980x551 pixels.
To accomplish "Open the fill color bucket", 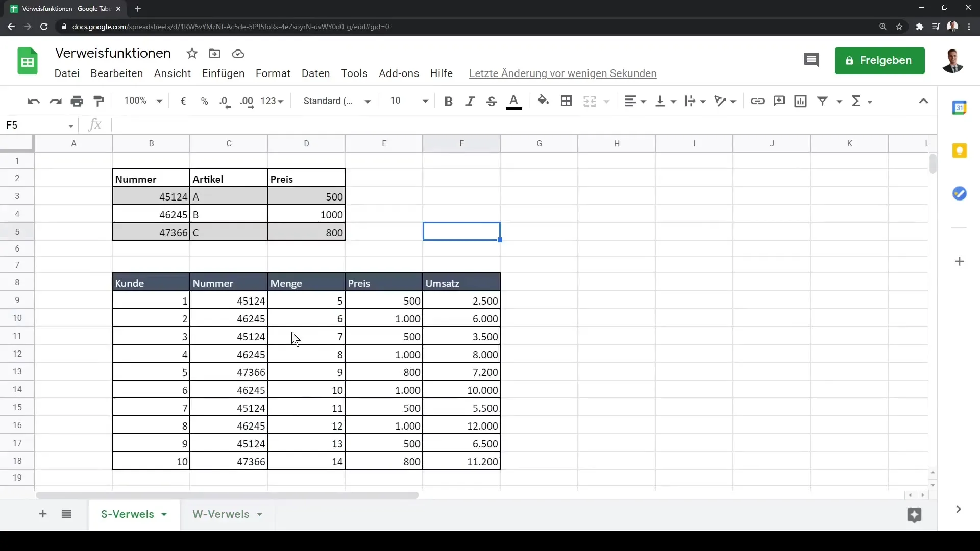I will (544, 101).
